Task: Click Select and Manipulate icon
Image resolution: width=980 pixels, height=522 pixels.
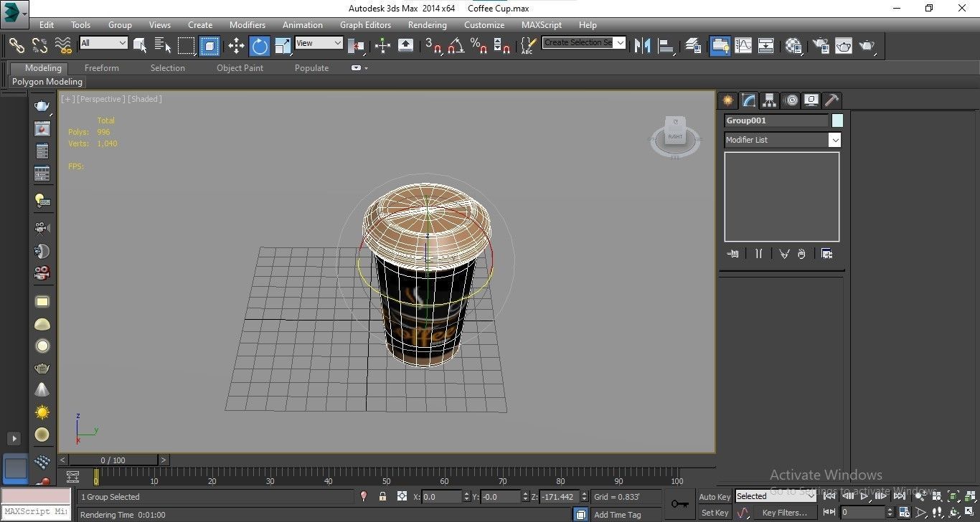Action: pyautogui.click(x=382, y=45)
